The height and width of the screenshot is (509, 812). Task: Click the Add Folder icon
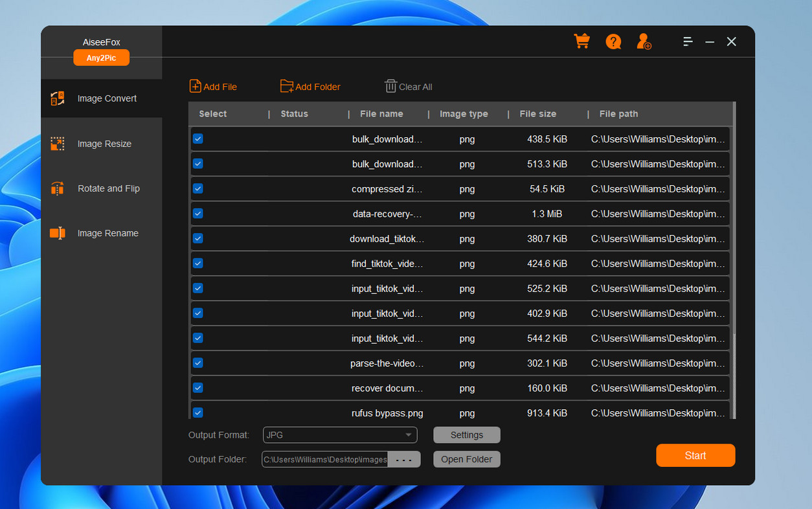tap(287, 86)
